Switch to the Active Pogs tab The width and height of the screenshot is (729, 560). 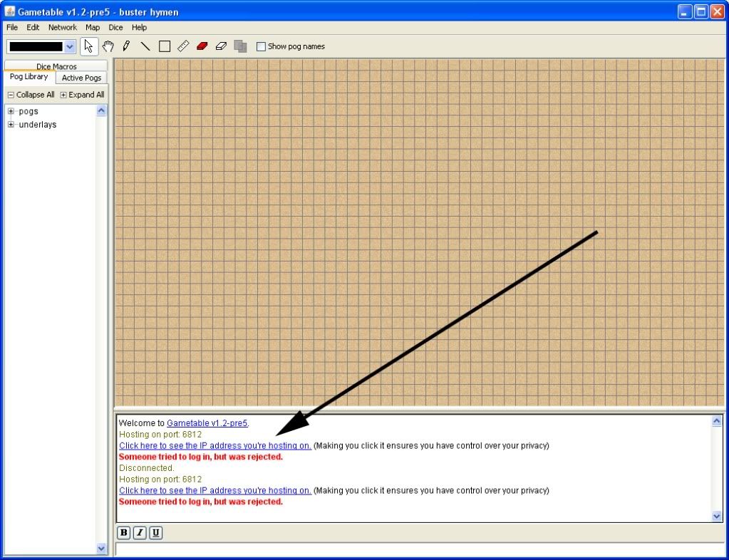coord(81,78)
